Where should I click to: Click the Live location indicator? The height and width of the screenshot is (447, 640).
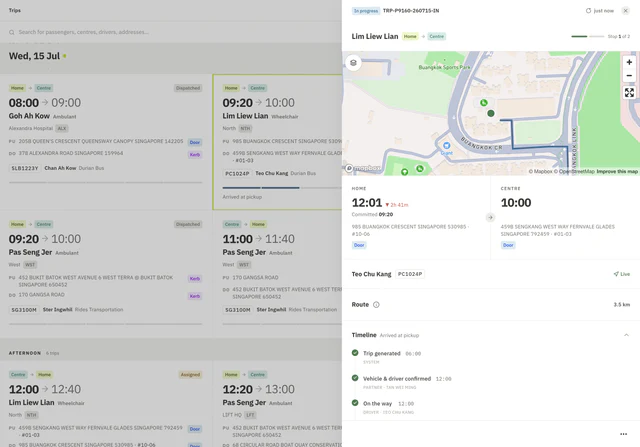click(622, 274)
